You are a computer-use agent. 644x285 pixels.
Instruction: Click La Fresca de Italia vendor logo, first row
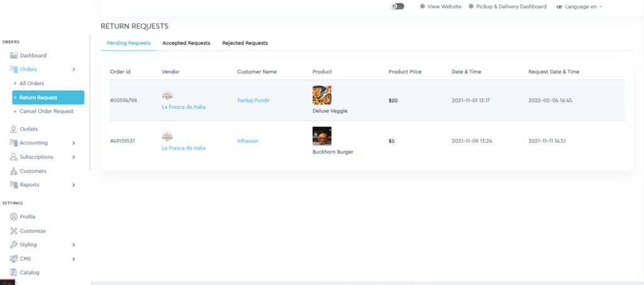(167, 96)
